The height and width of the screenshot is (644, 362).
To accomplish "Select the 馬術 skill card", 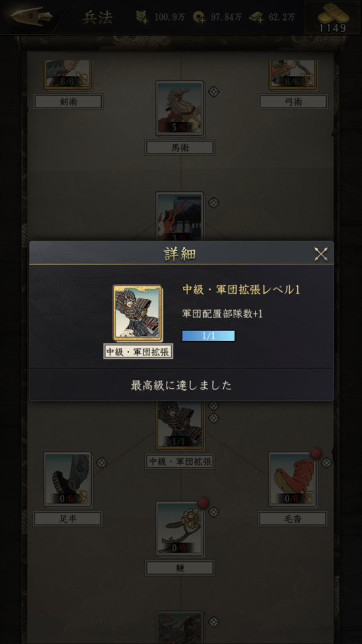I will [180, 108].
